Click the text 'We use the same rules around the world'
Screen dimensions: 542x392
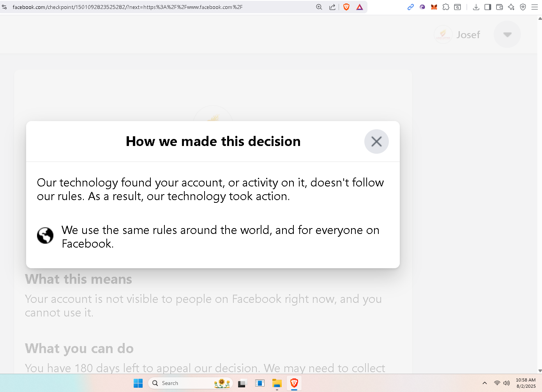(x=166, y=230)
